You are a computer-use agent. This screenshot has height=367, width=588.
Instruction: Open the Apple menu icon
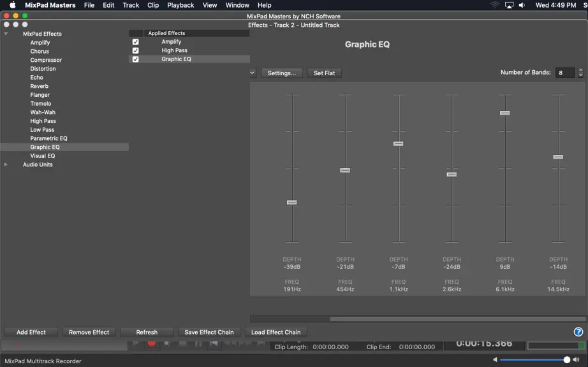click(x=12, y=5)
